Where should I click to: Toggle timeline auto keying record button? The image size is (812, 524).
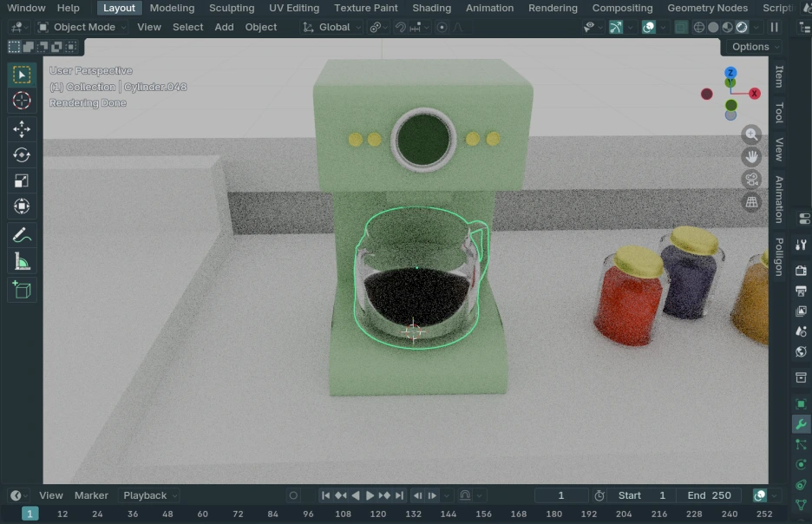tap(293, 495)
